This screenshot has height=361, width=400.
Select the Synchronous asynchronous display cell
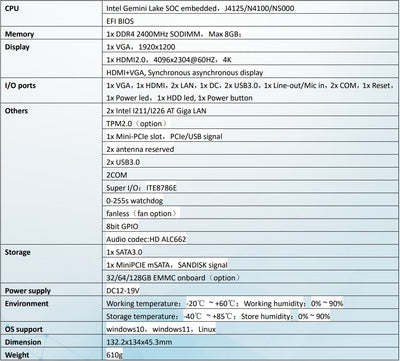point(250,72)
